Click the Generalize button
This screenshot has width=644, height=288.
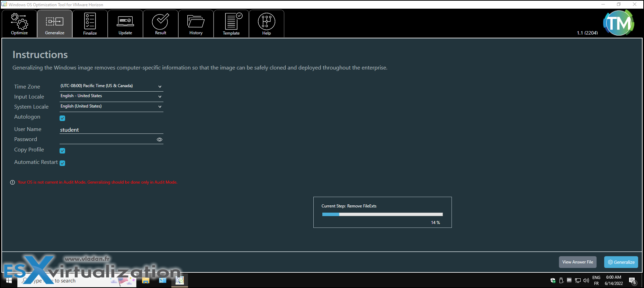[621, 262]
